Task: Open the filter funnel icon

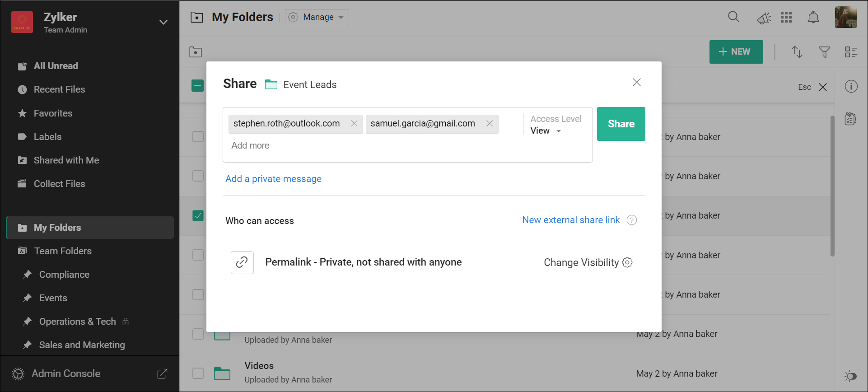Action: point(824,52)
